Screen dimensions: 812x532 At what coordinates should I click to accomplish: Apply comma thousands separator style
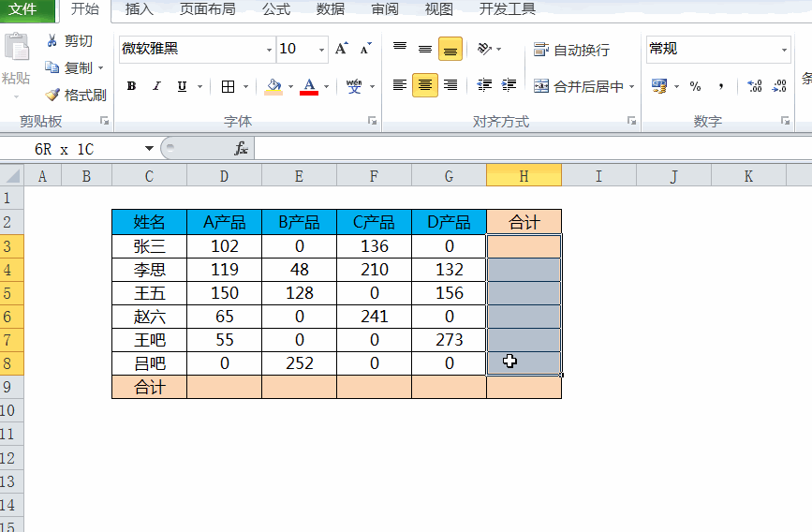point(721,86)
